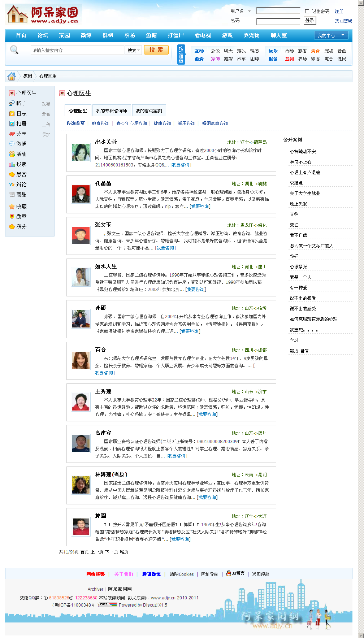Open 收藏 star sidebar icon
The width and height of the screenshot is (364, 638).
click(12, 207)
